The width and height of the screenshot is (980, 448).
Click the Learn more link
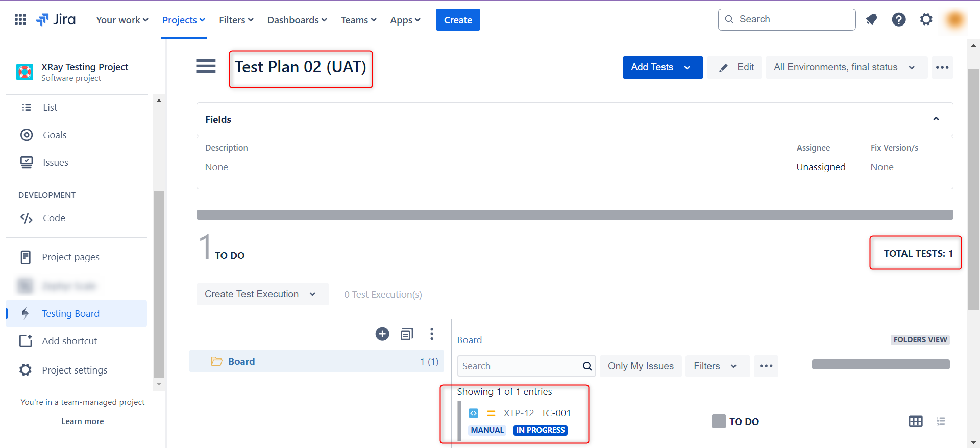pos(83,421)
